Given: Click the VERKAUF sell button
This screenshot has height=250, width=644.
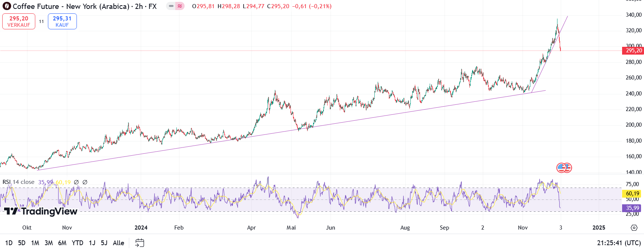Looking at the screenshot, I should 19,22.
